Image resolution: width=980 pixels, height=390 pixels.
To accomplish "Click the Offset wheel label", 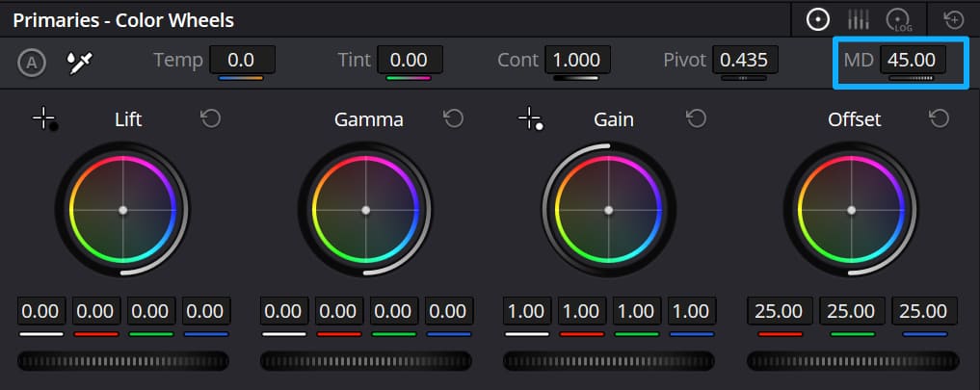I will tap(855, 118).
